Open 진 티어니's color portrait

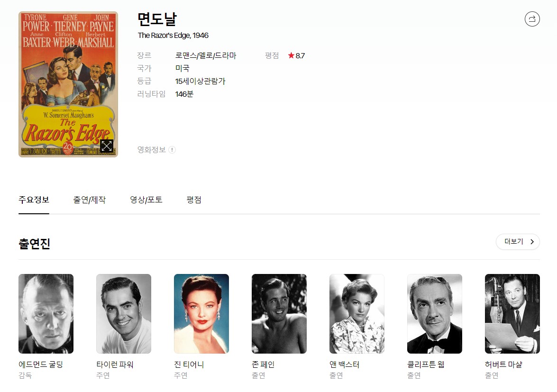(x=201, y=313)
